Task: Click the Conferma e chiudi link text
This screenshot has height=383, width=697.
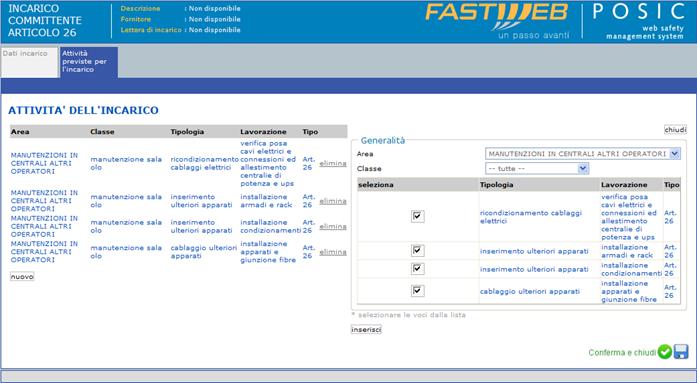Action: [x=622, y=352]
